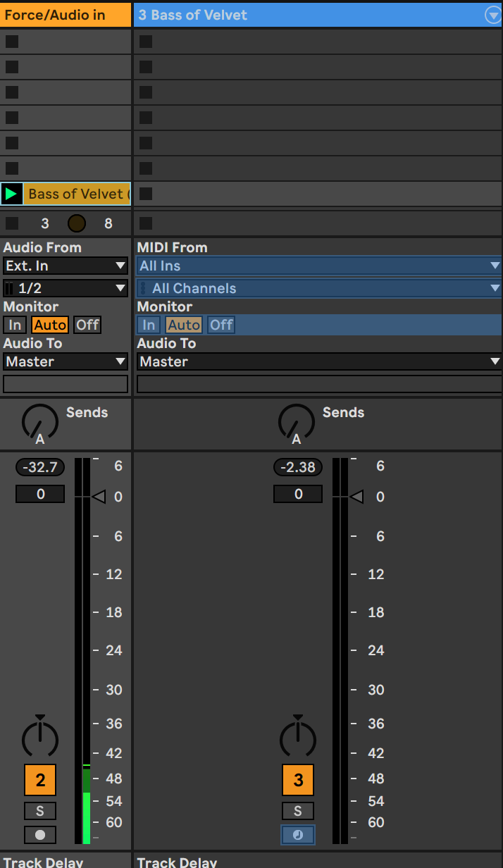Click Send A knob on Bass of Velvet track
This screenshot has width=503, height=868.
pos(297,424)
